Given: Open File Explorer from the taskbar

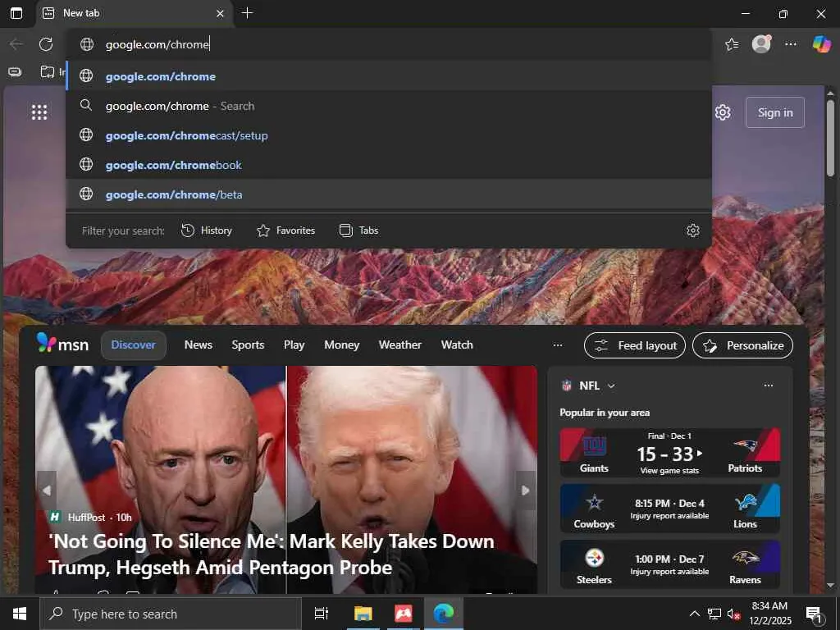Looking at the screenshot, I should pos(363,614).
